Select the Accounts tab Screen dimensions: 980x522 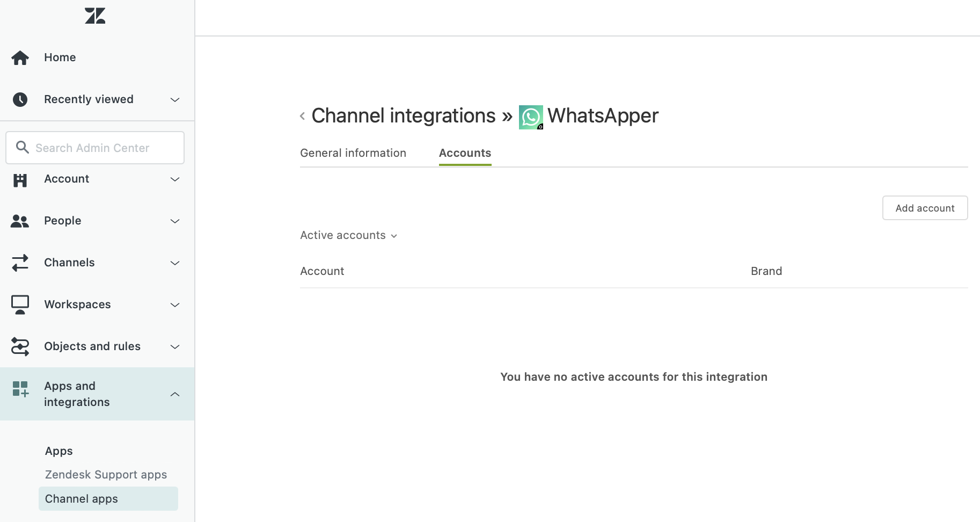(x=465, y=153)
